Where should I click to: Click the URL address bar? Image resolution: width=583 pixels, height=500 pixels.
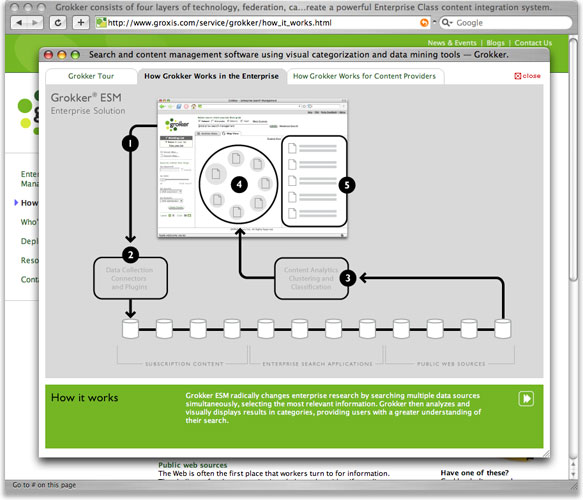tap(262, 23)
